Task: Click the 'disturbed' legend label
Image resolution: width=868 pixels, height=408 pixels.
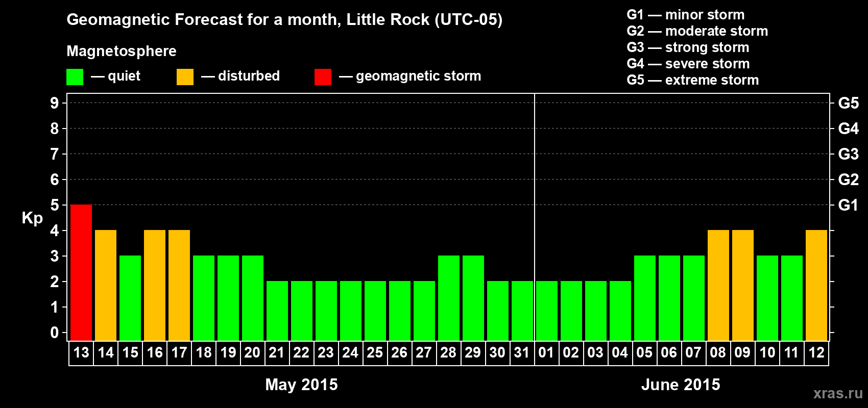Action: click(x=249, y=76)
